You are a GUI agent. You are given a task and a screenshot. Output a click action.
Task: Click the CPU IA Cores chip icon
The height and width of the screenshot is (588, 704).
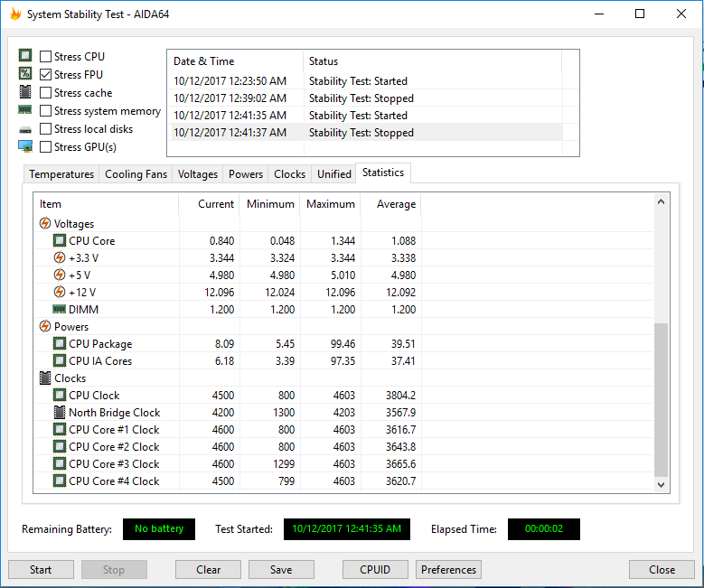pos(60,360)
